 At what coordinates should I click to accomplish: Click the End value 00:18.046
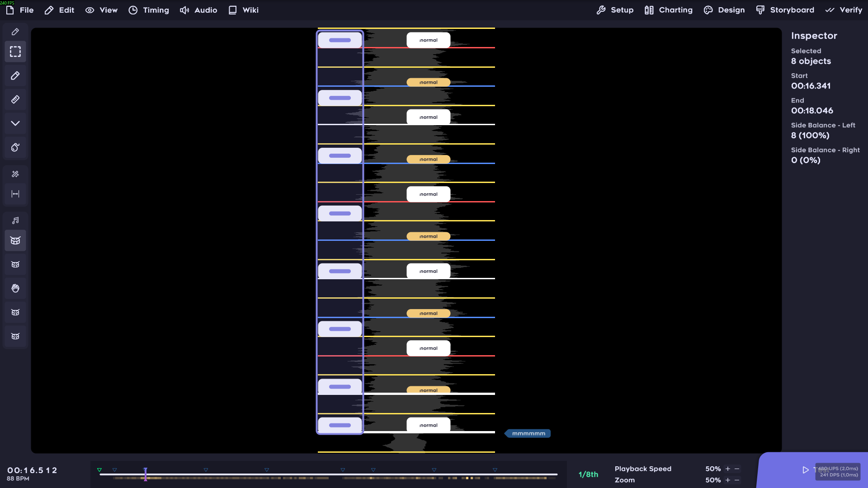click(812, 111)
